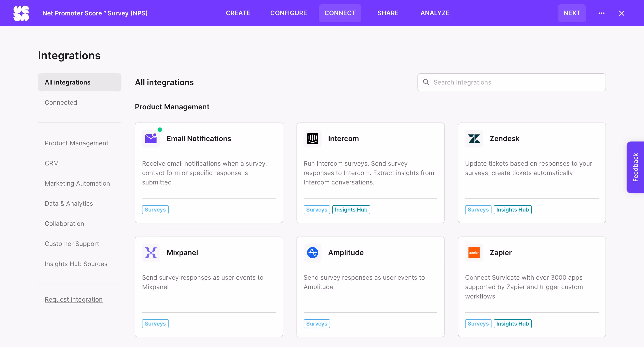Filter by Insights Hub Sources
Viewport: 644px width, 347px height.
click(x=76, y=264)
